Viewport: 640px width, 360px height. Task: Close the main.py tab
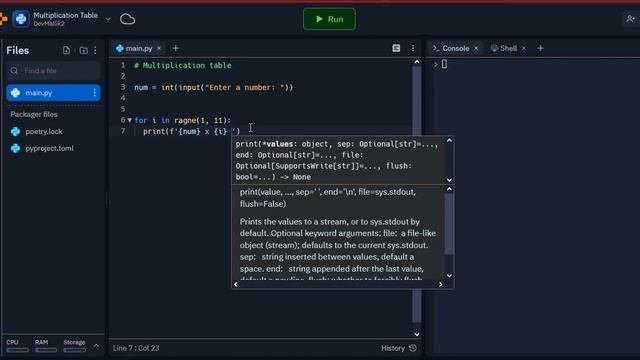159,48
